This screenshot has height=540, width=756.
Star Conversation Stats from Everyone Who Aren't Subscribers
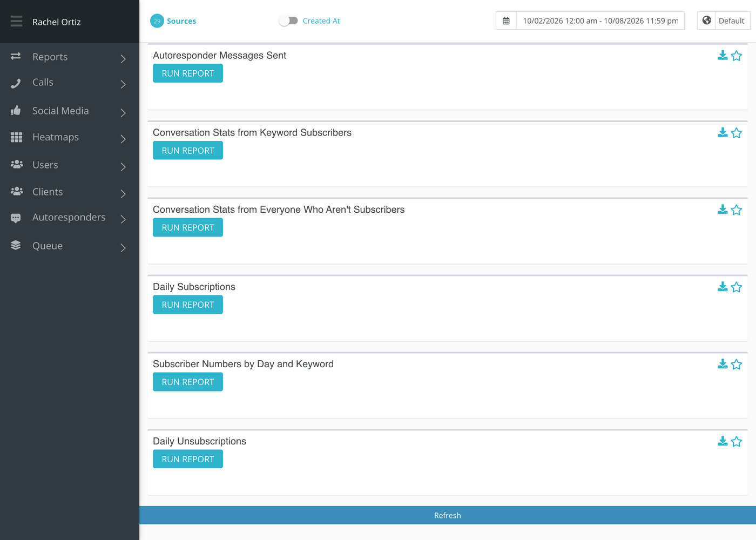(x=737, y=210)
